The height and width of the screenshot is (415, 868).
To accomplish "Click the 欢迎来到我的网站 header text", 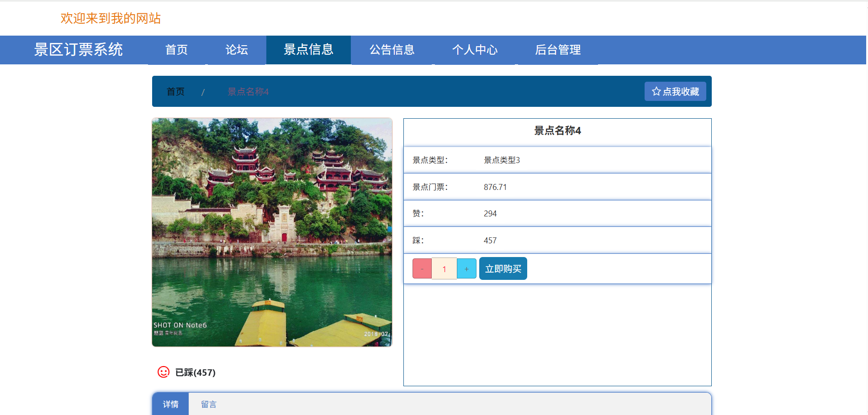I will click(111, 18).
